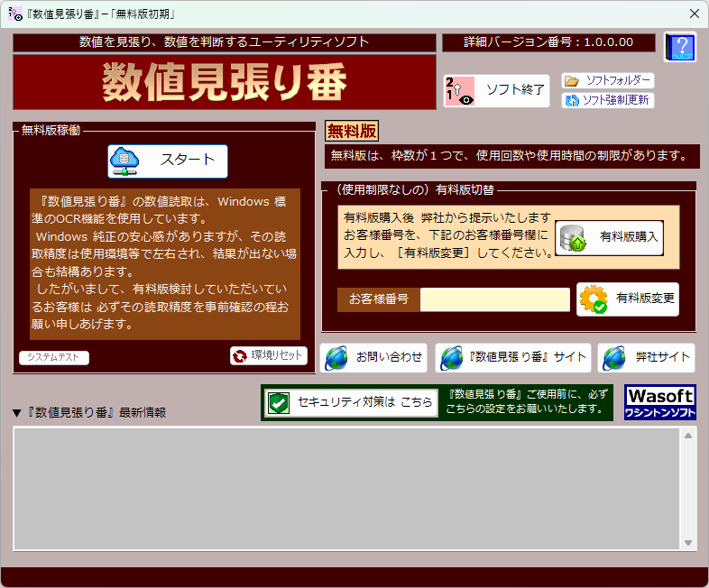Click the 有料版購入 purchase button
Viewport: 709px width, 588px height.
coord(609,238)
